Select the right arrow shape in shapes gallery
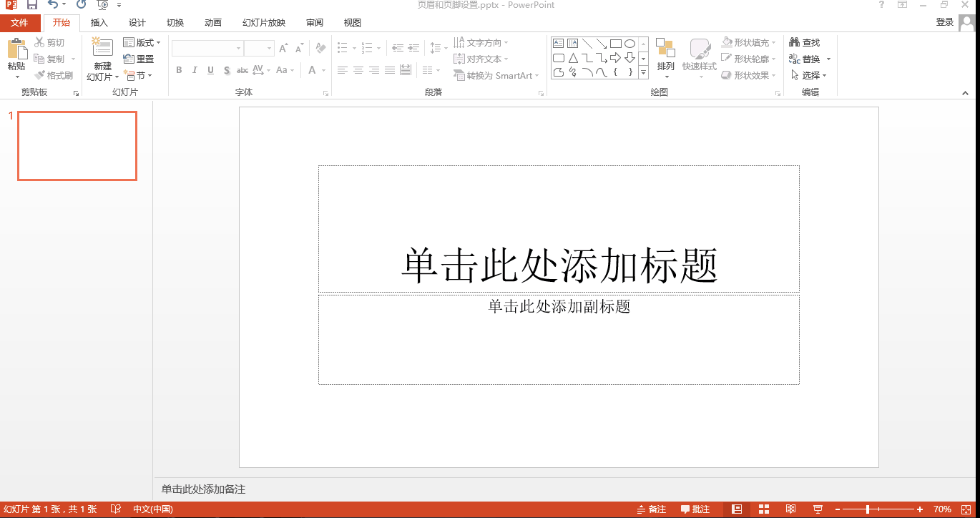The height and width of the screenshot is (518, 980). coord(615,58)
